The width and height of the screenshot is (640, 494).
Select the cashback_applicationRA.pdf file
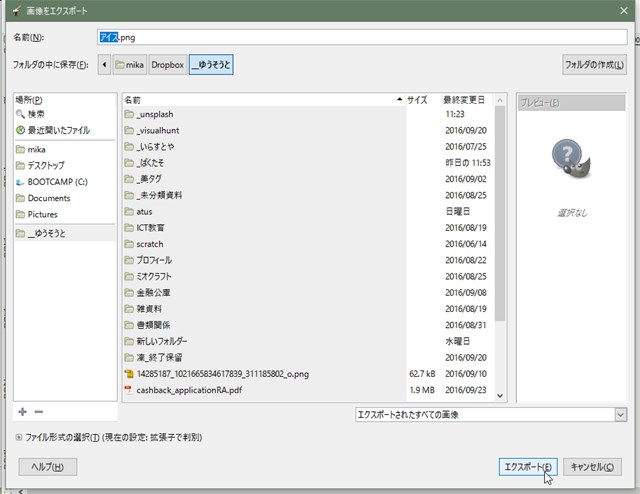[x=189, y=389]
